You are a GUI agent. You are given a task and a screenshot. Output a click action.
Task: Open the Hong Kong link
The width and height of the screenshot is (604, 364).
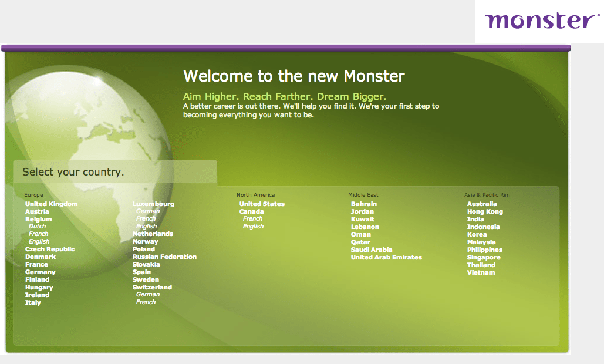(x=485, y=211)
